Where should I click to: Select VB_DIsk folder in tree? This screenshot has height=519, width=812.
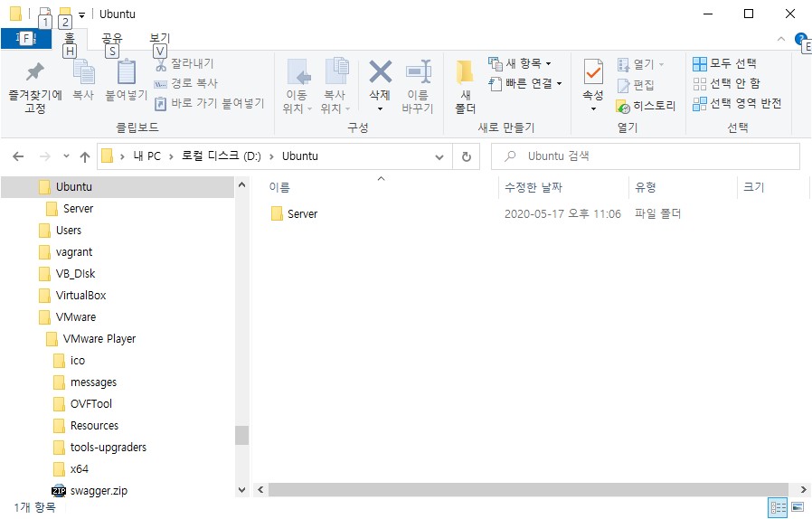[67, 273]
